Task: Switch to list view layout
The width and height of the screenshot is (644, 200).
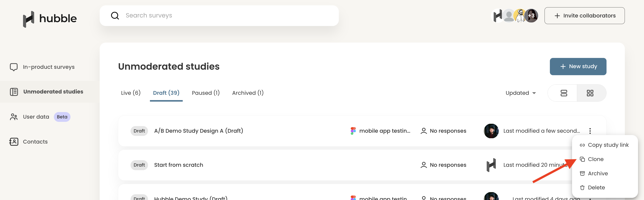Action: [x=564, y=93]
